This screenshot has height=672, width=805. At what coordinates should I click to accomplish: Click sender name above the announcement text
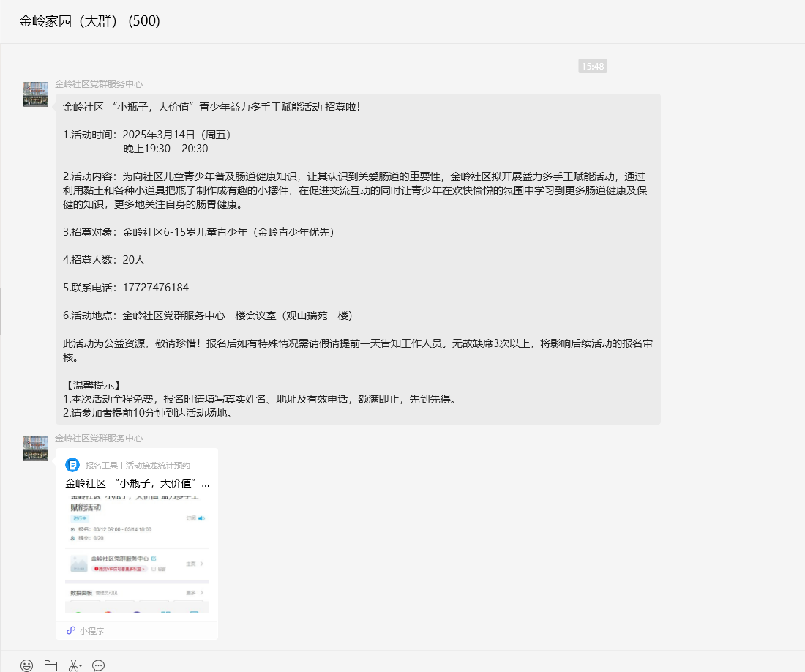[99, 84]
